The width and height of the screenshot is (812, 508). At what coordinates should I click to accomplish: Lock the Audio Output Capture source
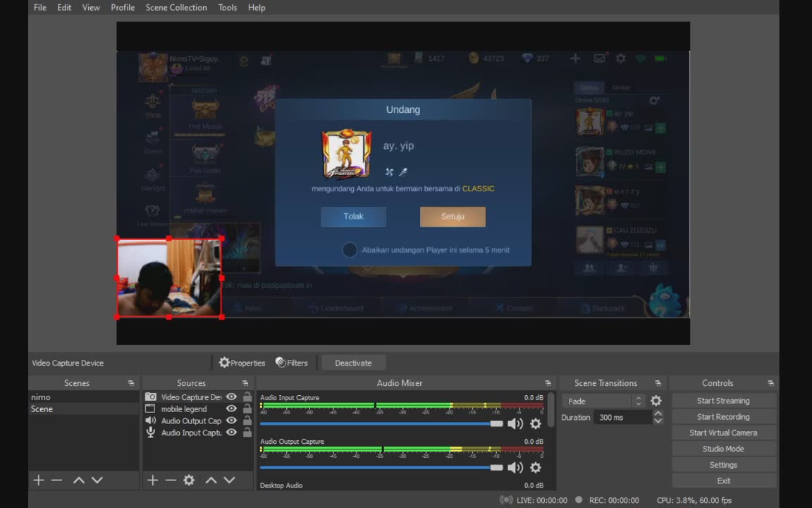[x=247, y=421]
